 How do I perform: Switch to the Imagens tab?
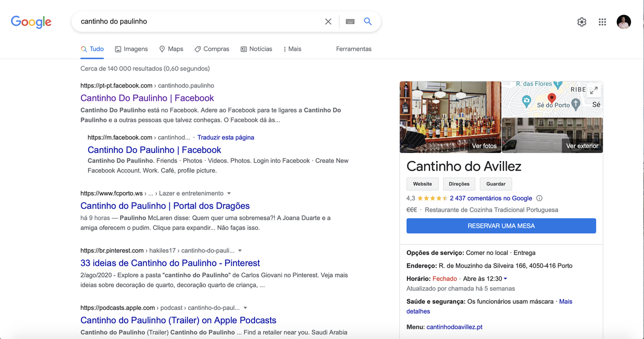(x=131, y=49)
